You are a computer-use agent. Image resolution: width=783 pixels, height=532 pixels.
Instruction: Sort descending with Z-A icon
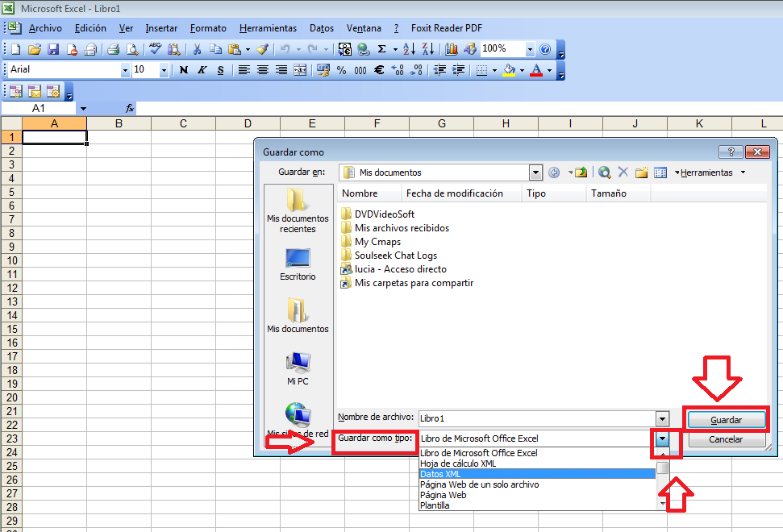click(428, 49)
